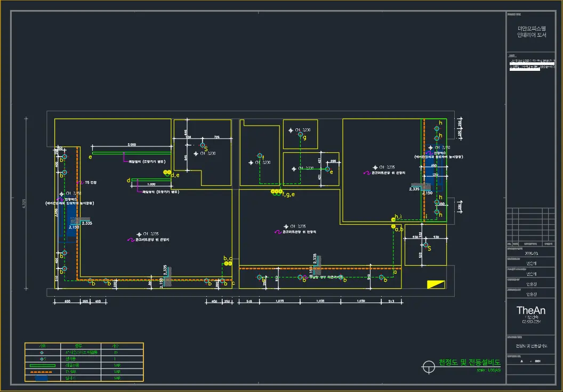Screen dimensions: 563x392
Task: Click the A - 001 drawing number
Action: 530,361
